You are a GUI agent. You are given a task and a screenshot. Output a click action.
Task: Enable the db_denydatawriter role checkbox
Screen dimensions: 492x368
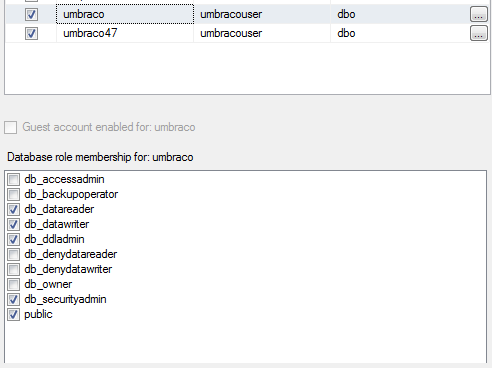pos(13,269)
